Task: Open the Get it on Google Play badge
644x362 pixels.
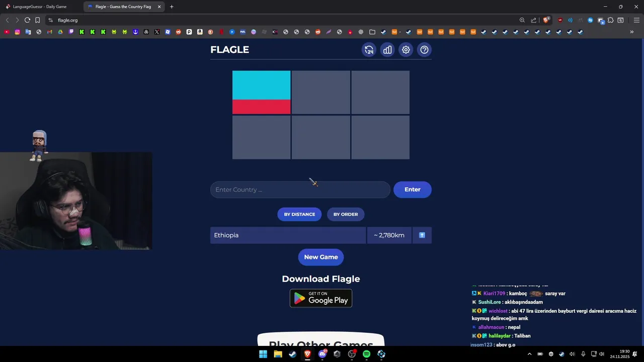Action: tap(321, 298)
